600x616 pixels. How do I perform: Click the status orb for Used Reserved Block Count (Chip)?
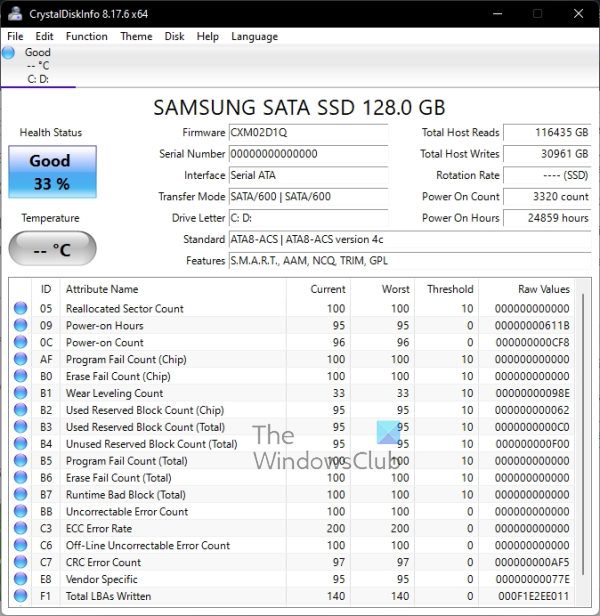point(20,410)
